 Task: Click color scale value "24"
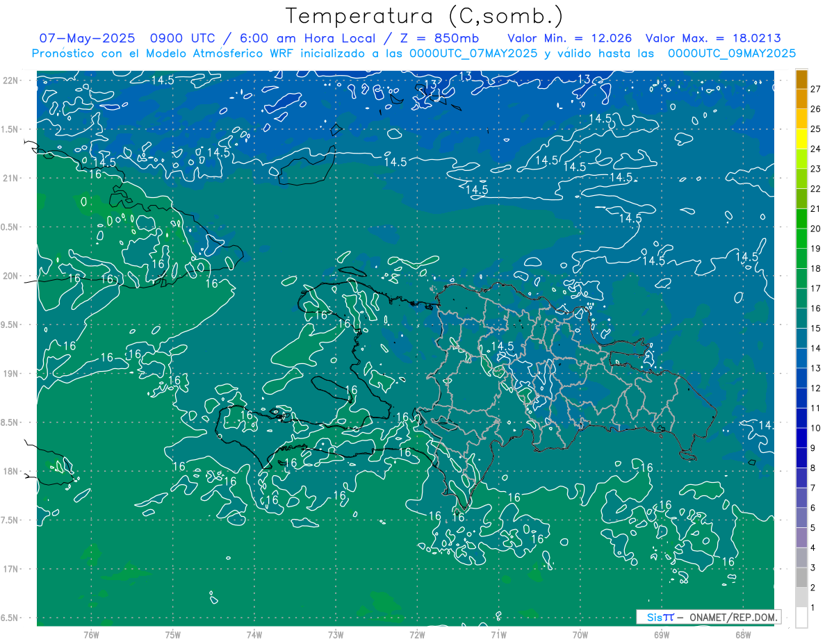pos(816,149)
